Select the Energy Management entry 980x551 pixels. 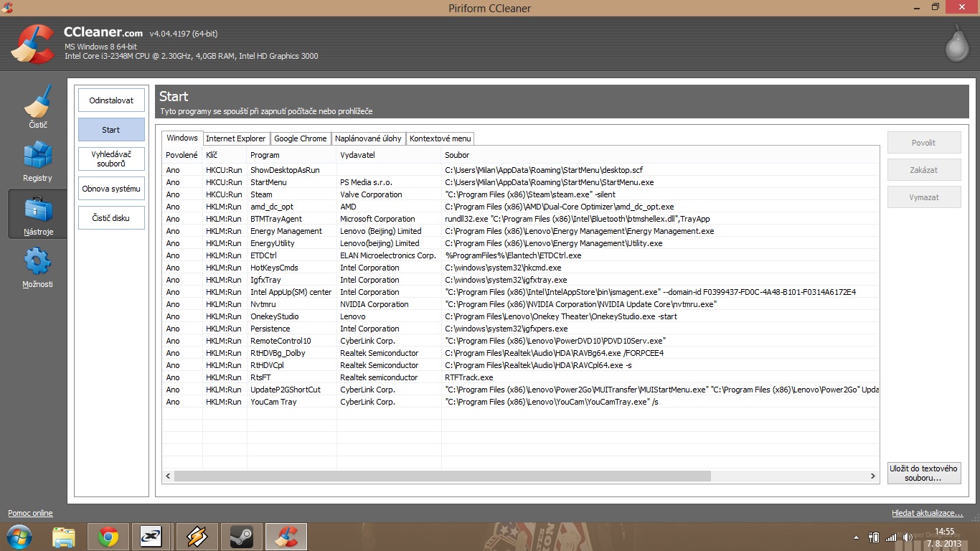[520, 231]
